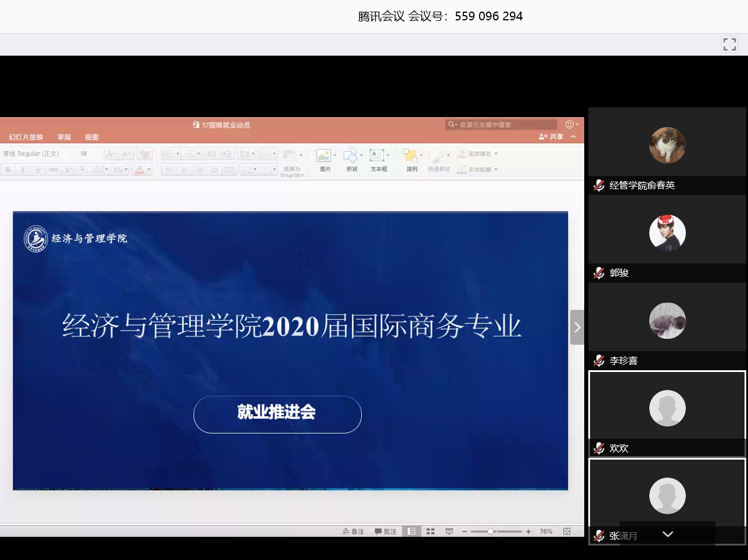
Task: Click the 共享 share button
Action: [x=551, y=137]
